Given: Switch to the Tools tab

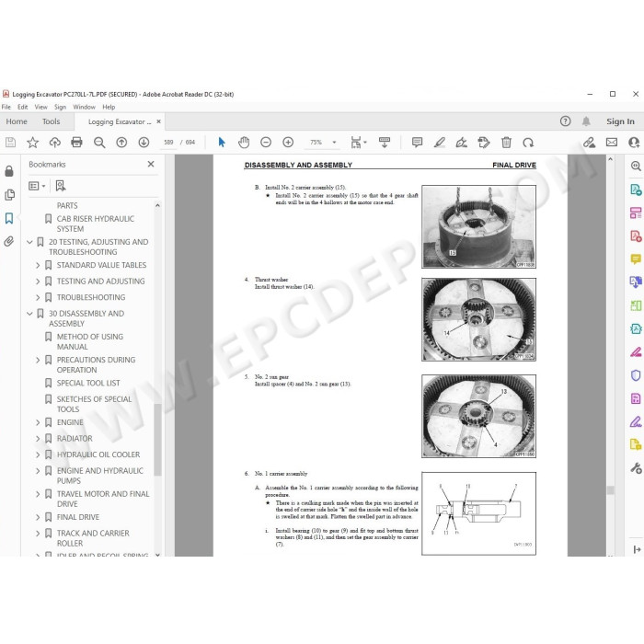Looking at the screenshot, I should click(51, 121).
